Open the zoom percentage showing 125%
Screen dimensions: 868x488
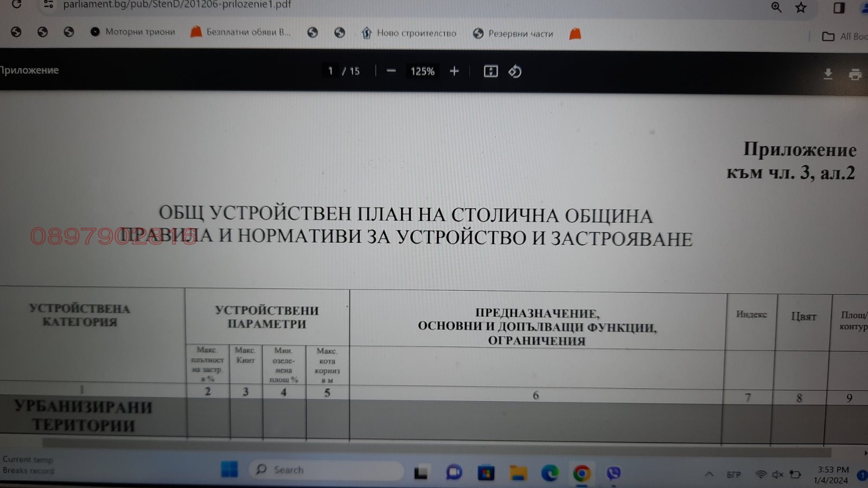coord(422,70)
